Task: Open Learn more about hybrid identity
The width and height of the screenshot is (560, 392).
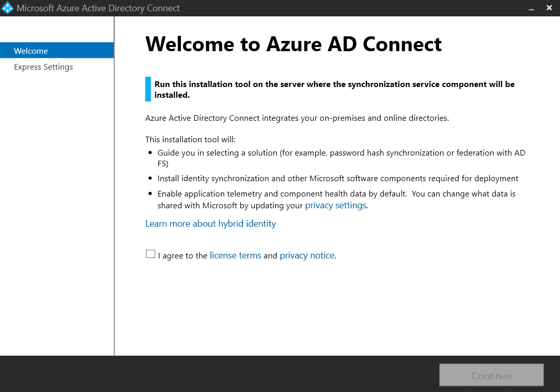Action: coord(211,224)
